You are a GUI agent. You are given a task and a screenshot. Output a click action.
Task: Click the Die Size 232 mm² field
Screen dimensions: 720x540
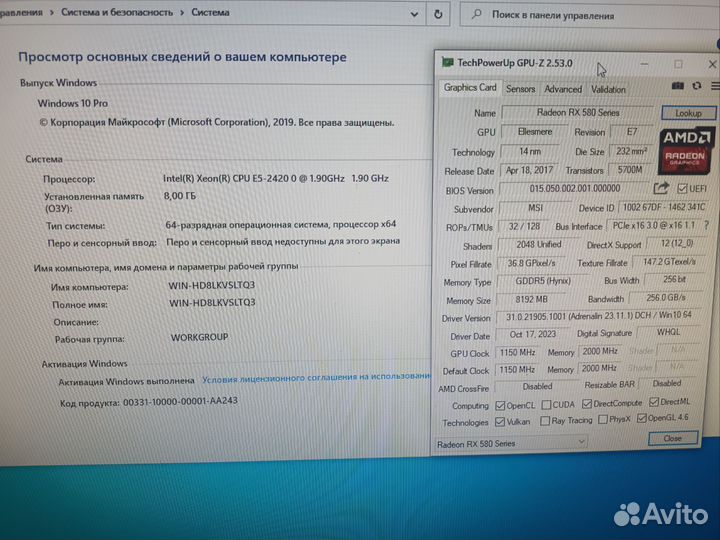point(631,151)
